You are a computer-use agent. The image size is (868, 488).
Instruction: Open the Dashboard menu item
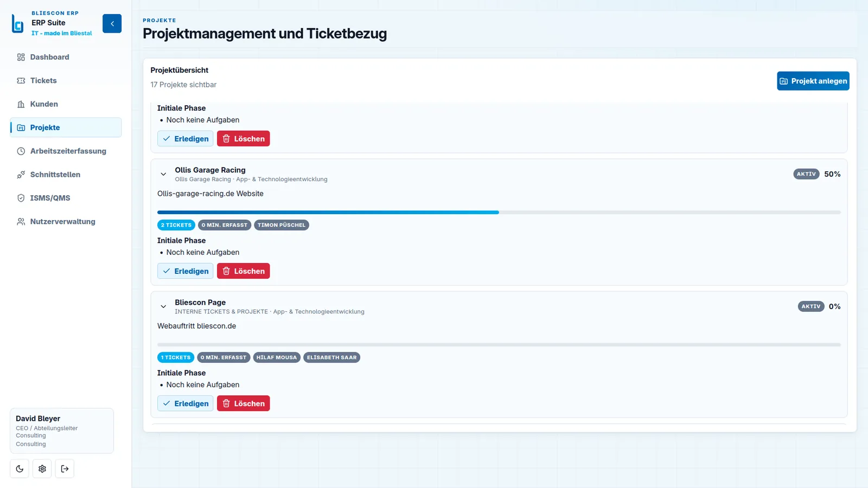click(x=66, y=57)
